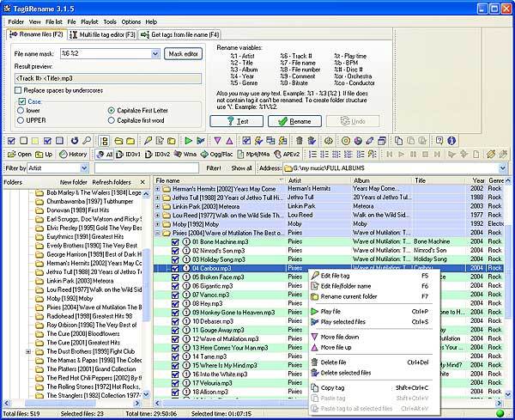
Task: Expand the Moby [1992] Moby file list row
Action: tap(158, 224)
